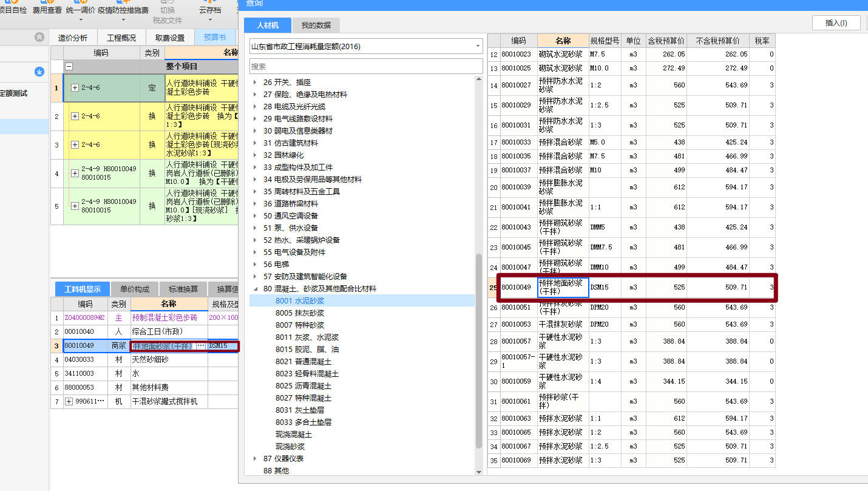Image resolution: width=868 pixels, height=491 pixels.
Task: Click the 80010049 code cell in 工料机 table
Action: 86,346
